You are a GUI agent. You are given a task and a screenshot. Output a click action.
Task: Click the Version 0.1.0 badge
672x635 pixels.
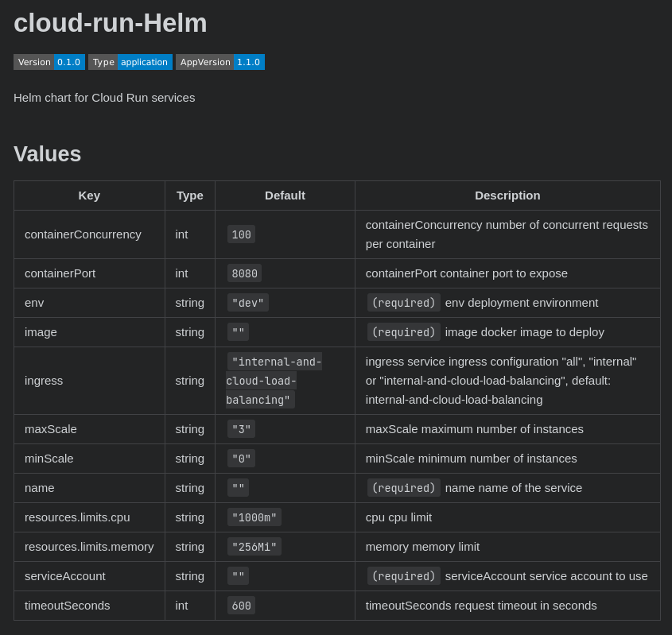point(49,62)
